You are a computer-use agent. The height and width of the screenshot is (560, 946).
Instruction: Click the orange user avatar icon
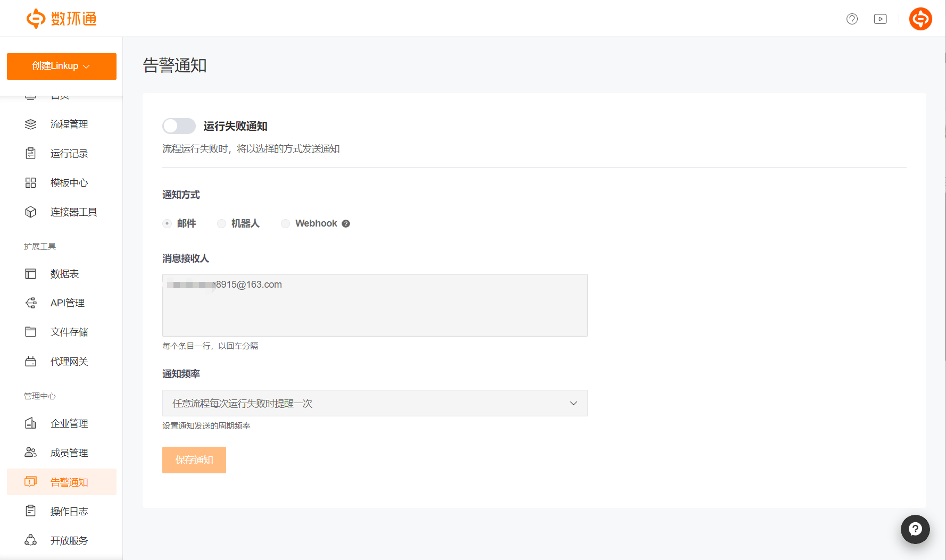920,19
